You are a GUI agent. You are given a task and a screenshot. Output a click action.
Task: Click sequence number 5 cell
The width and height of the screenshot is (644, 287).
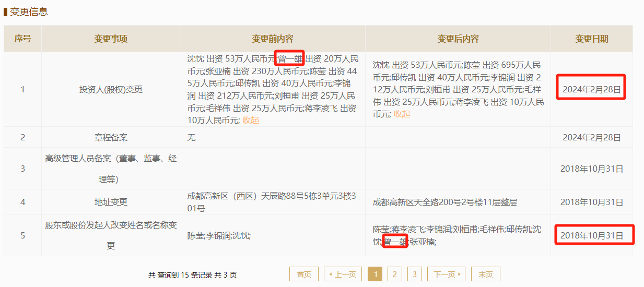(22, 235)
